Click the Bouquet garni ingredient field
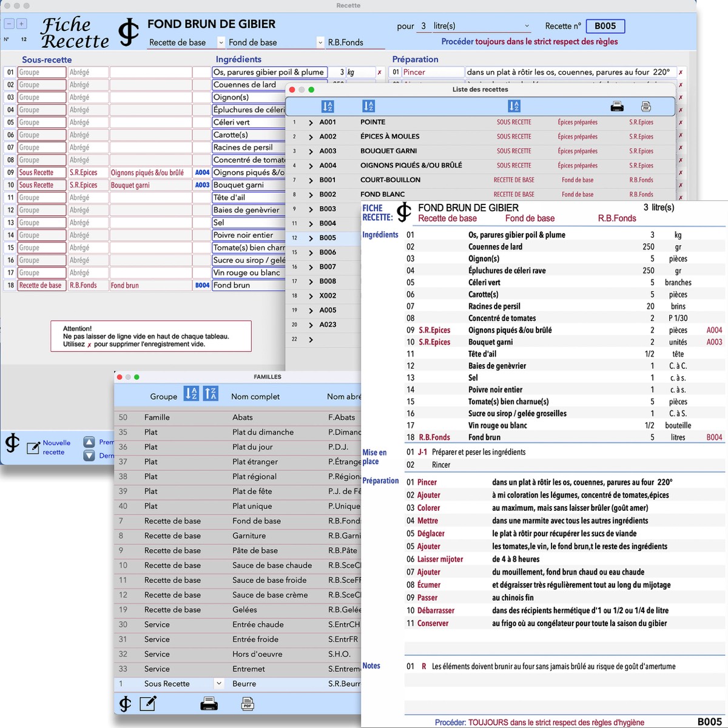The height and width of the screenshot is (728, 728). [x=249, y=185]
